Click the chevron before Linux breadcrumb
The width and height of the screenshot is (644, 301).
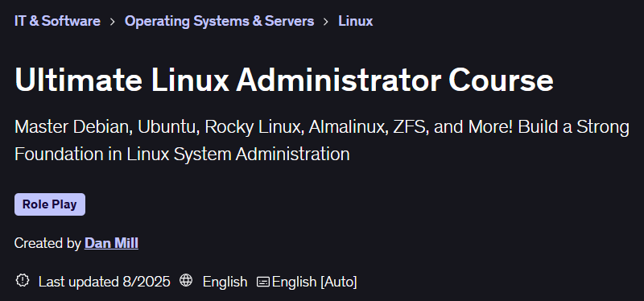[326, 22]
